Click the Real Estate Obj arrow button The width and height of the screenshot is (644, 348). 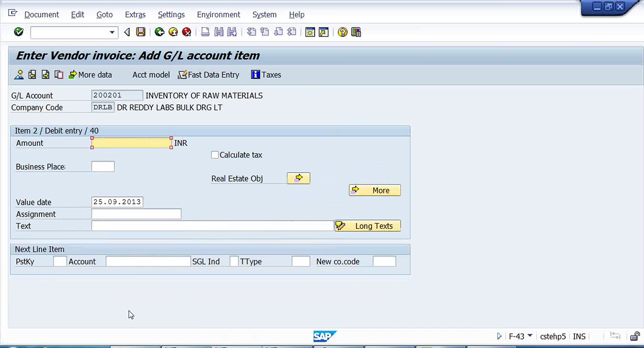point(298,178)
